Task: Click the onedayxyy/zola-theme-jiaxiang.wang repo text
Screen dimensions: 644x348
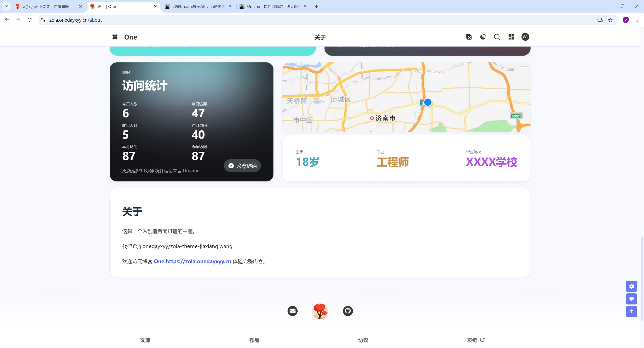Action: coord(187,246)
